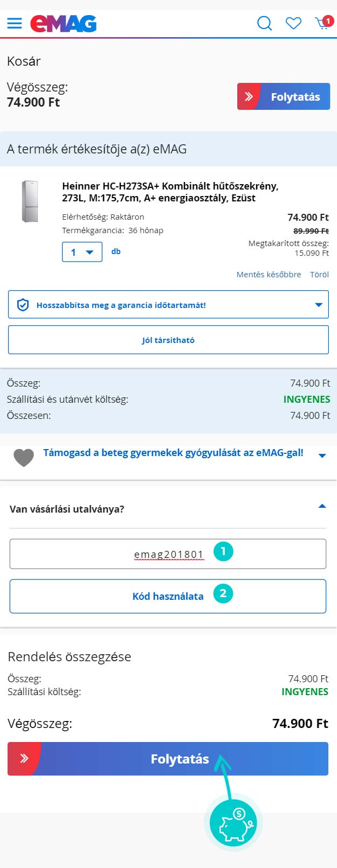Collapse the voucher section arrow
Screen dimensions: 337x868
(x=322, y=506)
